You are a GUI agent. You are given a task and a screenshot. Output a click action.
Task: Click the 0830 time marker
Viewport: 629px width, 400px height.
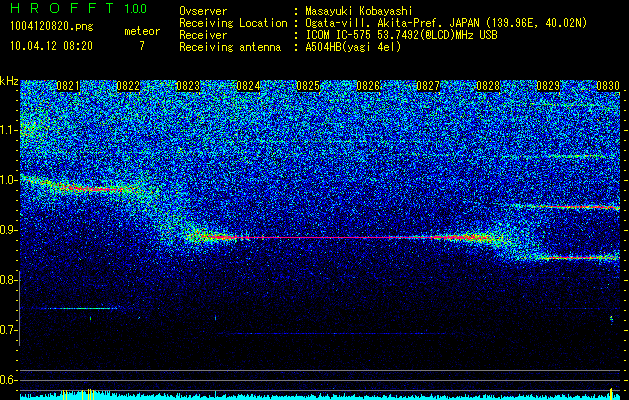[608, 86]
